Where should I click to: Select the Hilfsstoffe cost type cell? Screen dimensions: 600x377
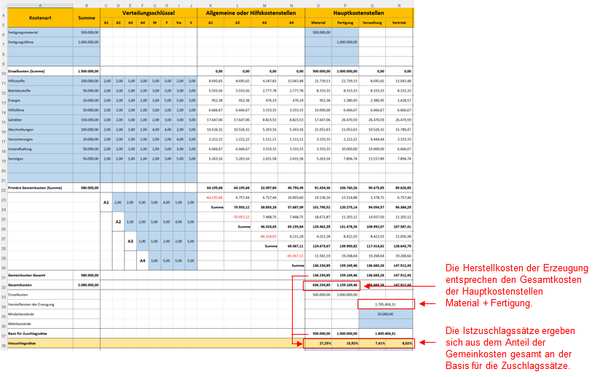click(x=40, y=81)
